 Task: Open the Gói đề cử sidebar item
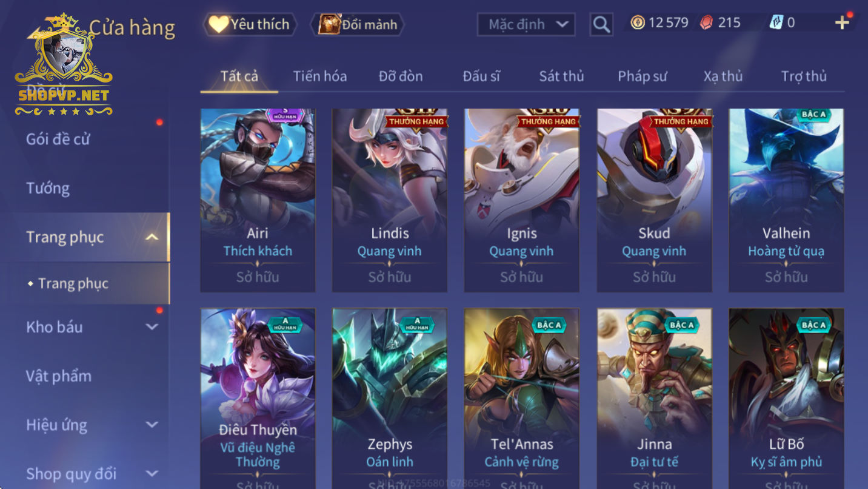58,139
